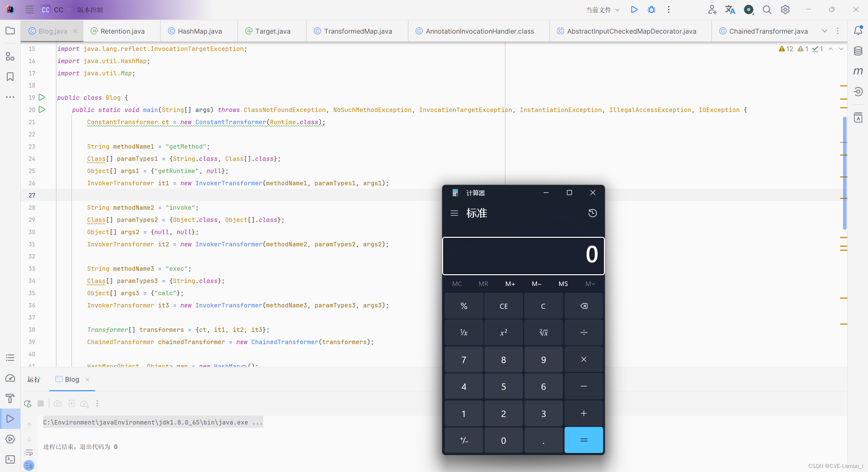
Task: Open run panel more options menu
Action: click(x=97, y=403)
